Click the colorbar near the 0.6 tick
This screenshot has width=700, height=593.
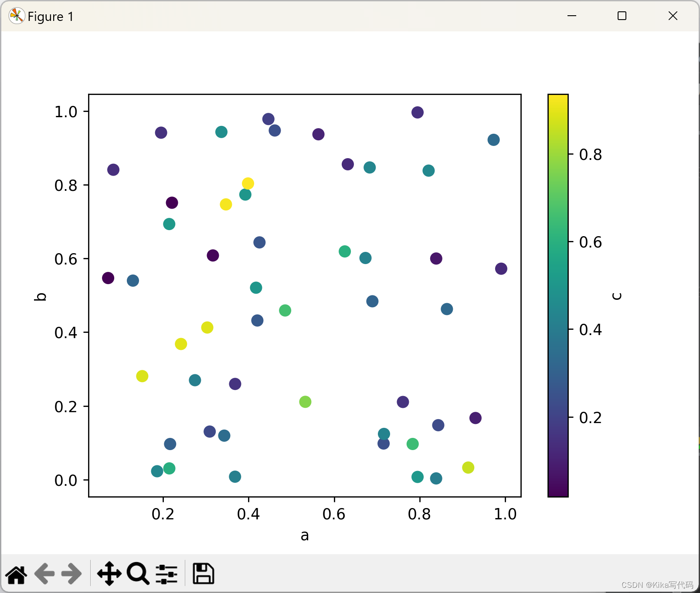tap(558, 241)
